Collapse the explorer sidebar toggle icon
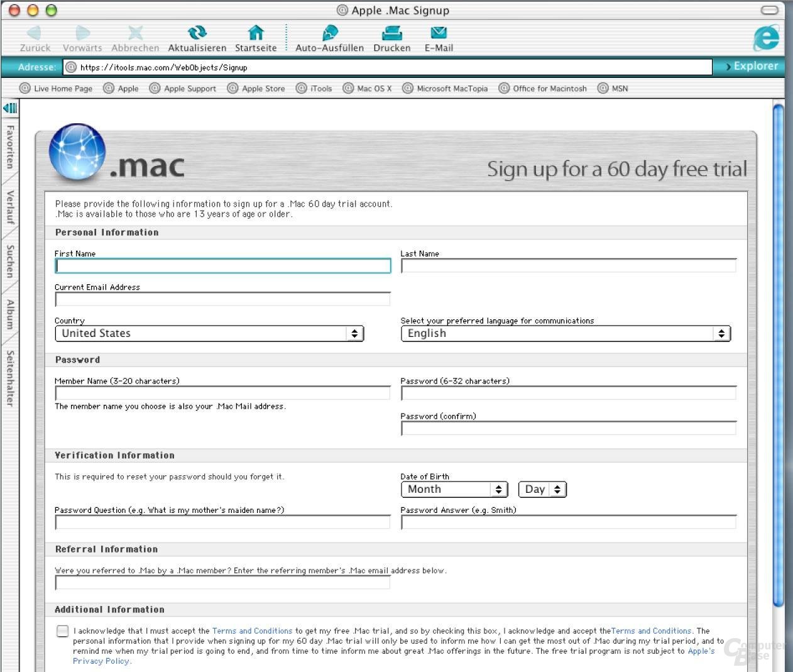793x672 pixels. tap(10, 107)
